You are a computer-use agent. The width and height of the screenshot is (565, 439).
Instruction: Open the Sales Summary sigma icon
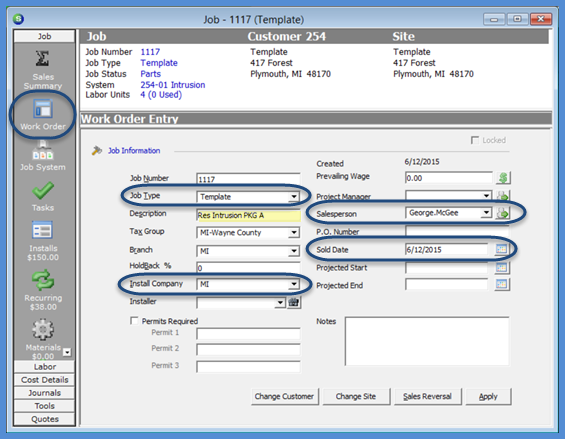click(x=43, y=58)
